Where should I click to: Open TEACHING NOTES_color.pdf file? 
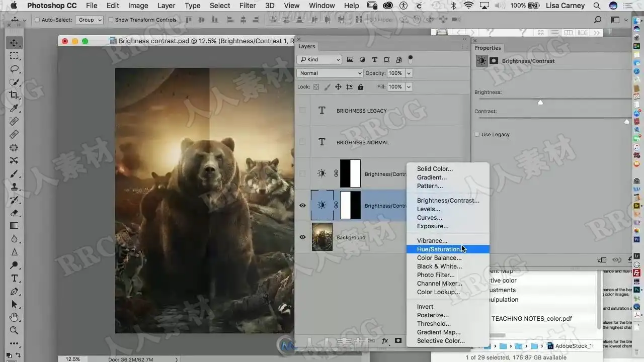(531, 318)
